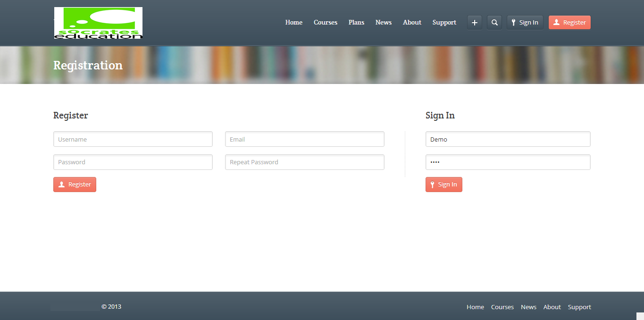Open Courses from the footer links

pos(502,307)
